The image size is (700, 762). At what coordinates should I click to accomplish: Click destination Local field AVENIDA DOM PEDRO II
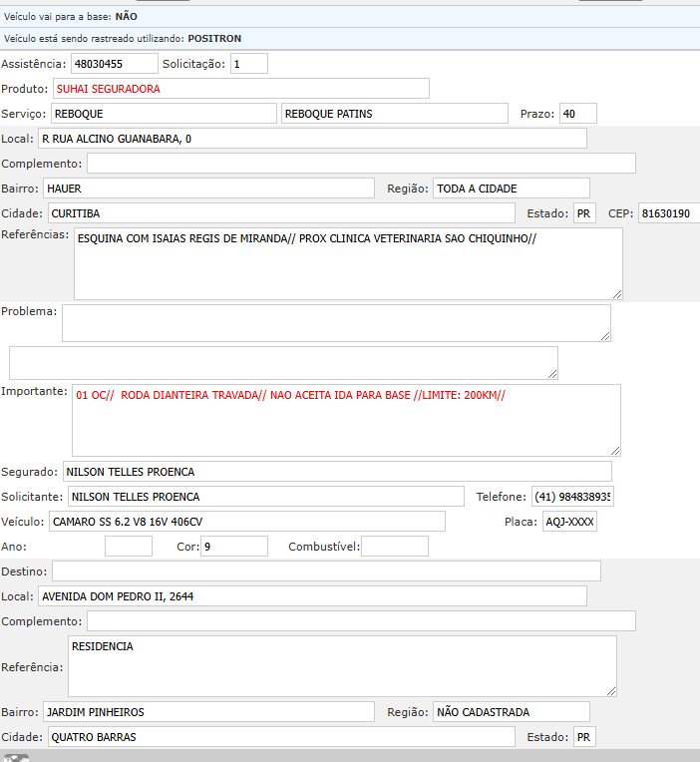(312, 596)
